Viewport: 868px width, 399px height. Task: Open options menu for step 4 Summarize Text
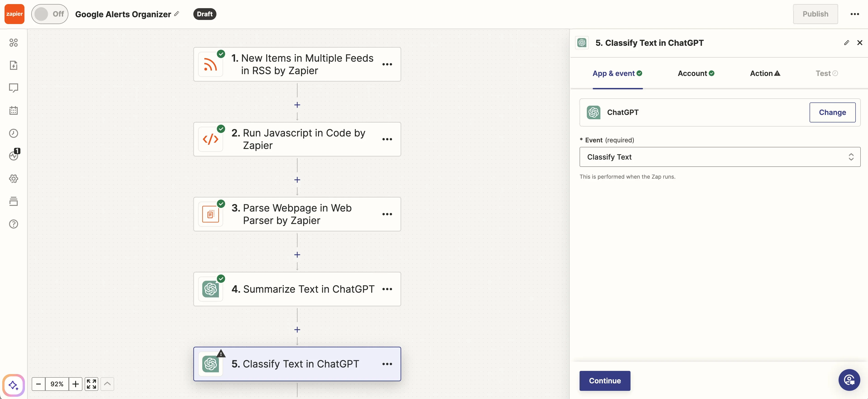coord(387,289)
